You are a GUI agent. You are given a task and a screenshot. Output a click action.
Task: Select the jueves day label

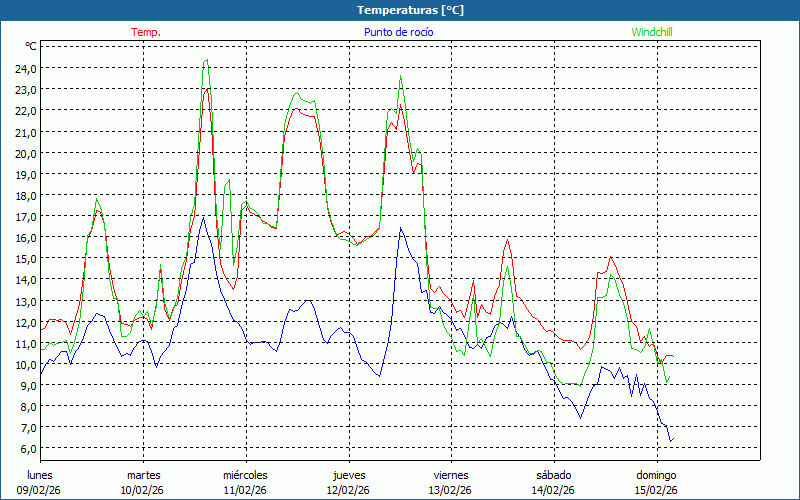[x=349, y=475]
